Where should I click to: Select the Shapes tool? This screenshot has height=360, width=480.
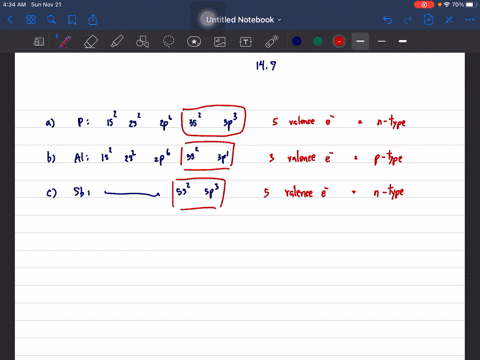[x=142, y=42]
